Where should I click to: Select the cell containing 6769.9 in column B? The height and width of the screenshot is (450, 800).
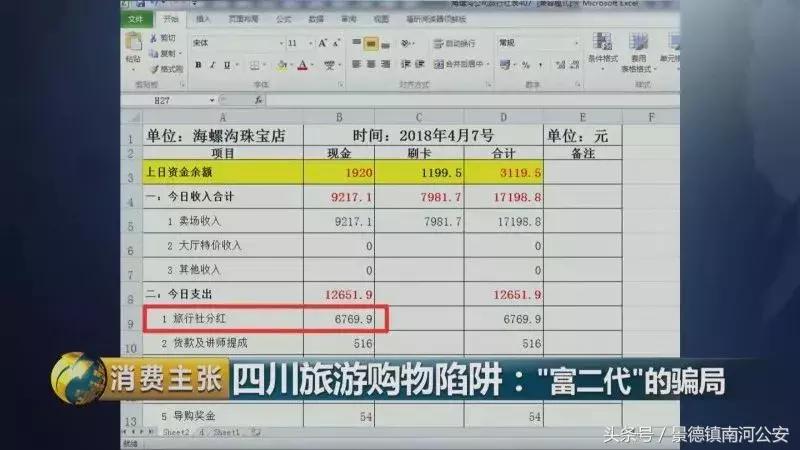[339, 319]
